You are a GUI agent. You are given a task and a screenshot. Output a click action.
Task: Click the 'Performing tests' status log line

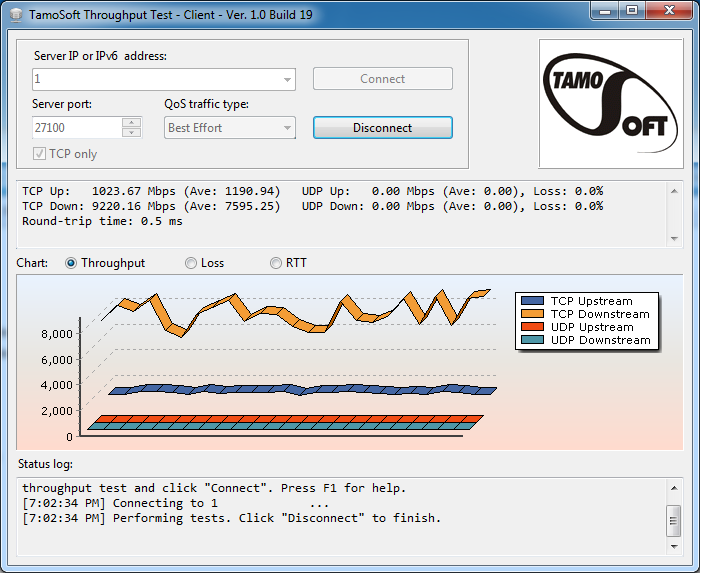pyautogui.click(x=232, y=518)
